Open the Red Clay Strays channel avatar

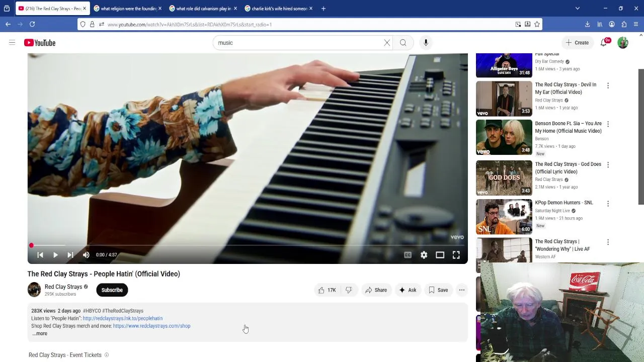click(x=34, y=290)
